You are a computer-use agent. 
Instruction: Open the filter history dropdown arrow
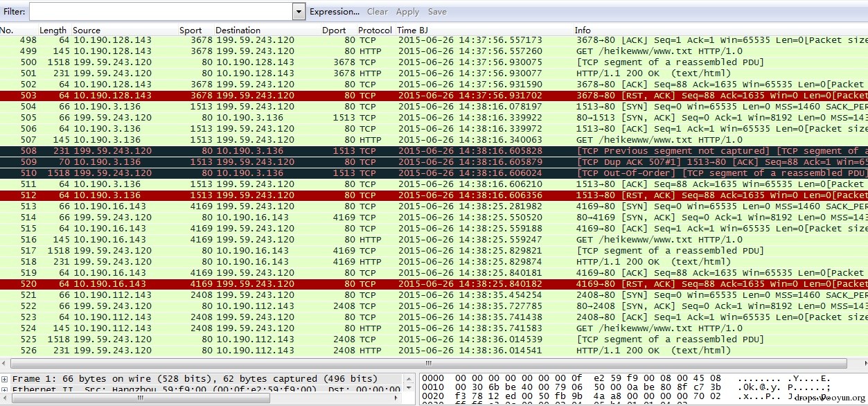click(299, 12)
